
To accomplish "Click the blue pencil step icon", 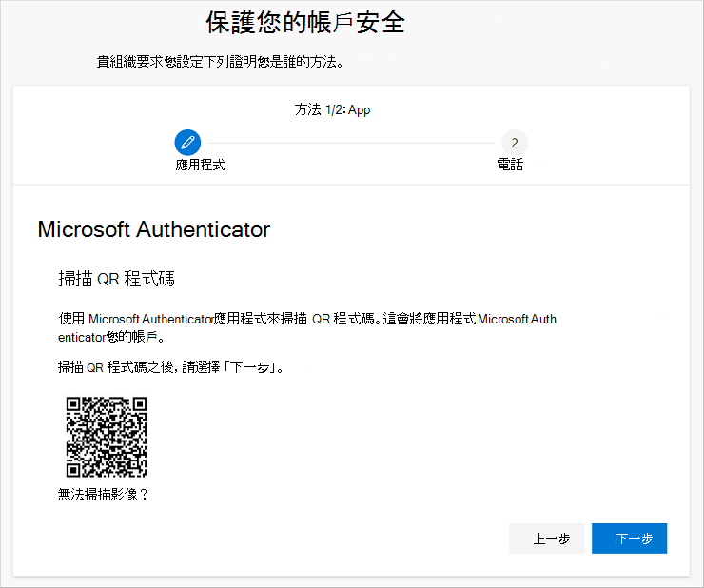I will (187, 143).
